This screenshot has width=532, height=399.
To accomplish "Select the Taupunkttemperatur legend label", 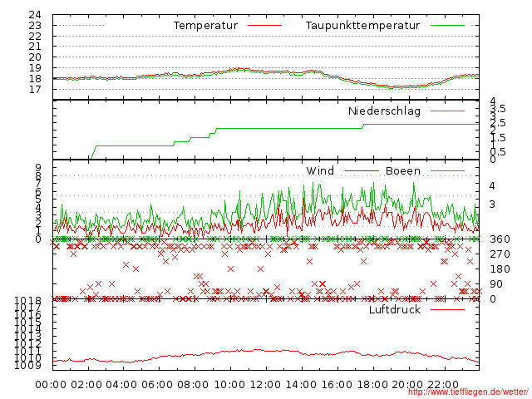I will point(362,26).
